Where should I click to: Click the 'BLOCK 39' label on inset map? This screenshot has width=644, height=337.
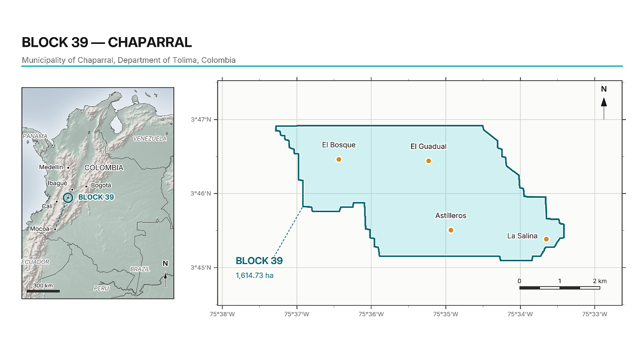point(96,197)
